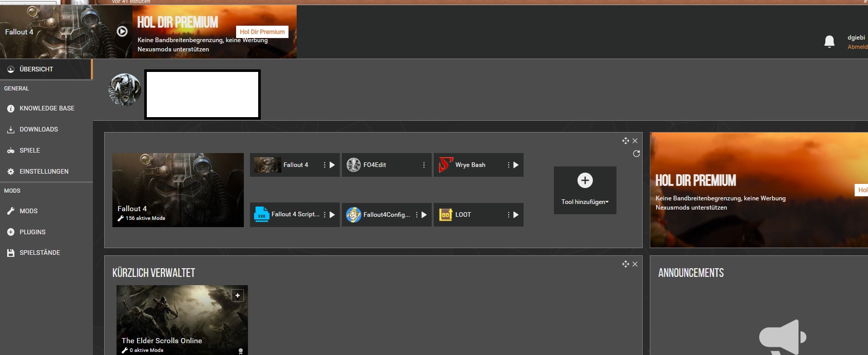This screenshot has height=355, width=868.
Task: Click the Fallout 4 label in top banner
Action: 19,32
